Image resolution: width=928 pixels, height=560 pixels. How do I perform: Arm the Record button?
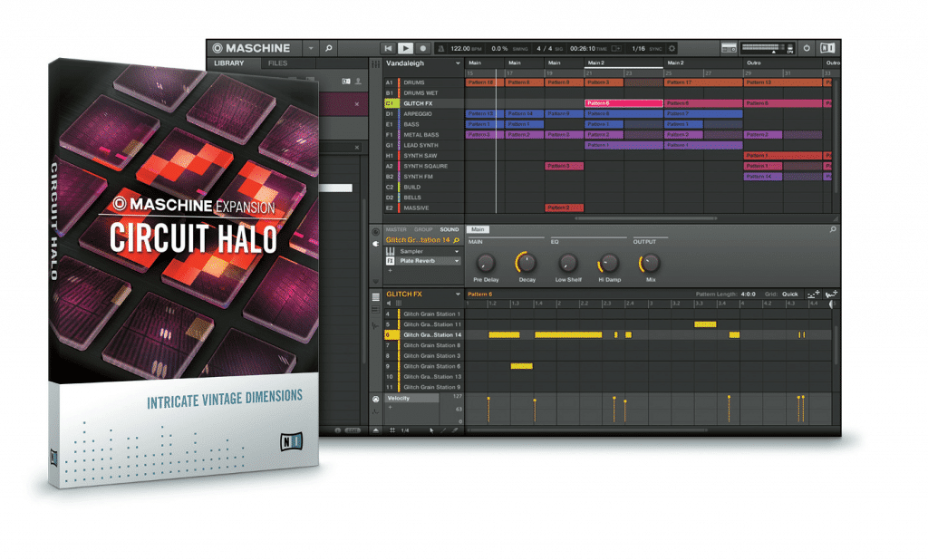point(422,49)
